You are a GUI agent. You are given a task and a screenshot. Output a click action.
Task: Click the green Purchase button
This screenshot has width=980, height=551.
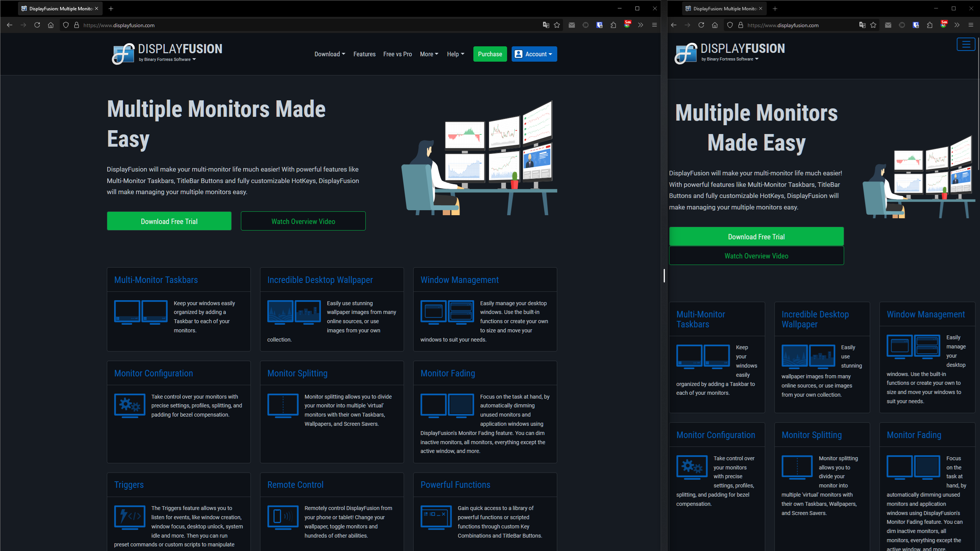[x=489, y=54]
